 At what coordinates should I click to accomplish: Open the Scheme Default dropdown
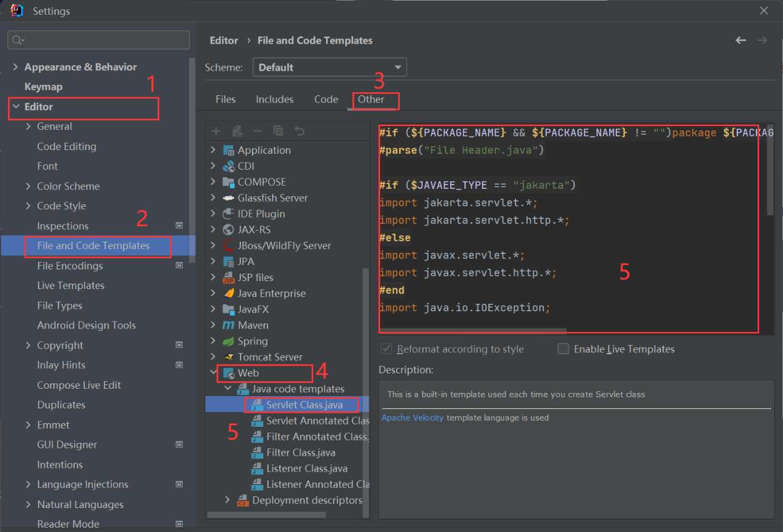(330, 68)
